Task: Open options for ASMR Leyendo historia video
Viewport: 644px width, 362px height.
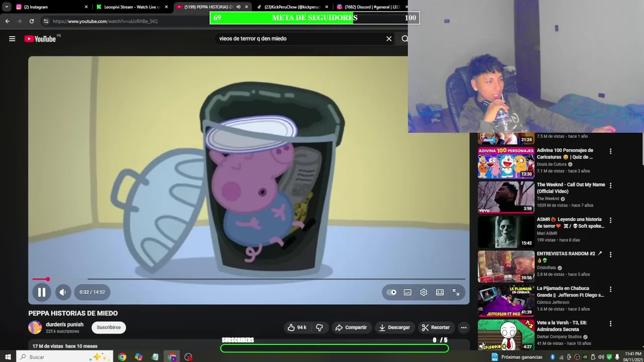Action: pos(610,220)
